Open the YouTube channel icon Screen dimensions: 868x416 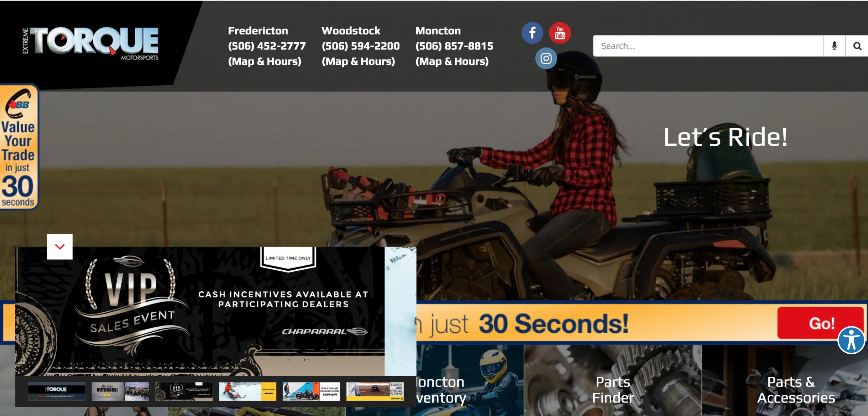tap(560, 33)
